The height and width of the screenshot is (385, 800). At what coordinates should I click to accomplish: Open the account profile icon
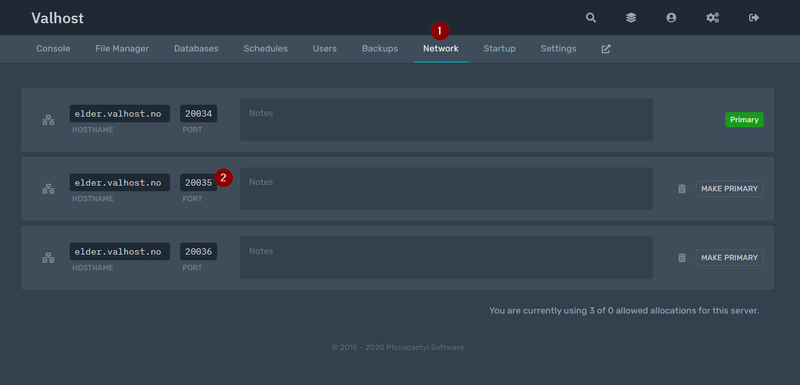671,18
